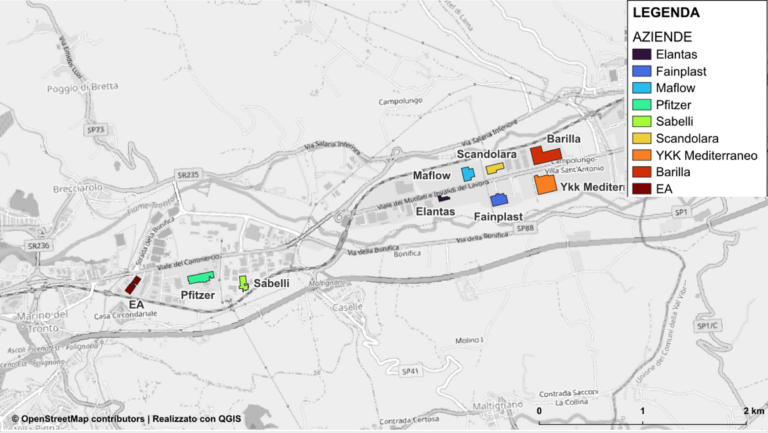Click the YKK Mediterraneo orange legend swatch
Screen dimensions: 768x433
click(x=642, y=155)
